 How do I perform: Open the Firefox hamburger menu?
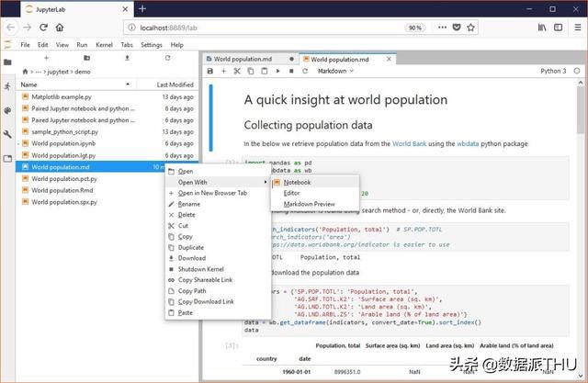(578, 28)
